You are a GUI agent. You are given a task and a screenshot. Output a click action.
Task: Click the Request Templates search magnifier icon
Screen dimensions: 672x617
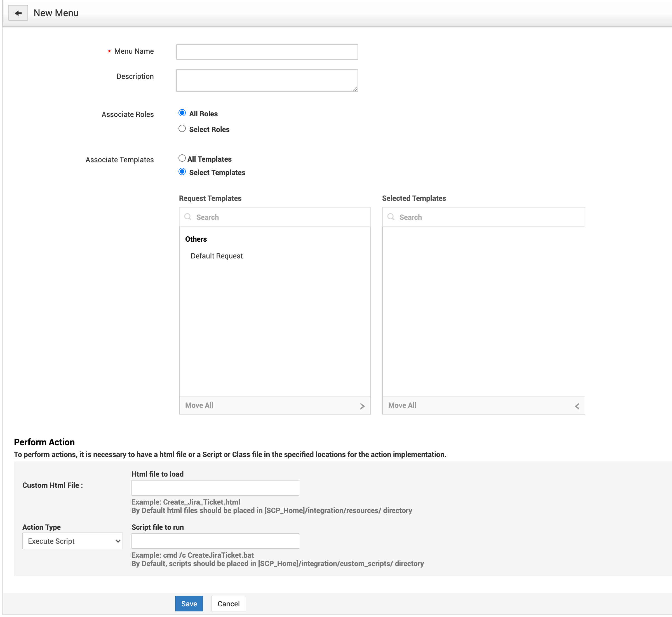coord(188,217)
